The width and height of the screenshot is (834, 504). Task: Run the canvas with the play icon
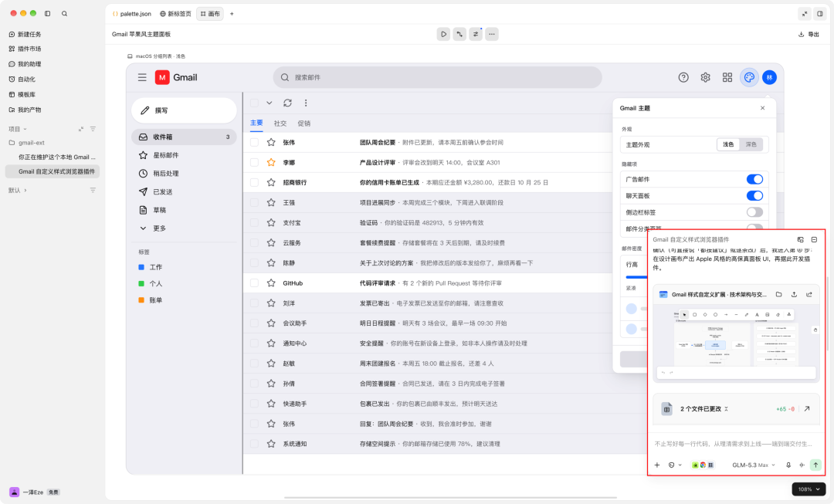(x=443, y=34)
